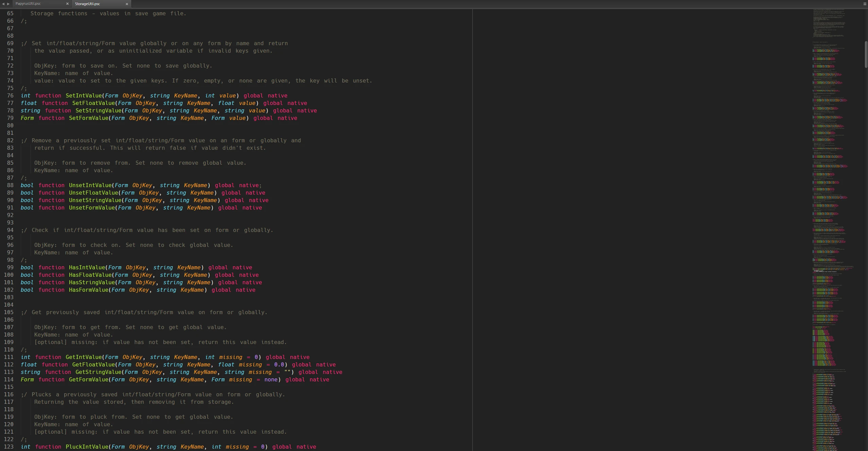Click line number 88 in the gutter
Viewport: 868px width, 451px height.
pyautogui.click(x=10, y=185)
